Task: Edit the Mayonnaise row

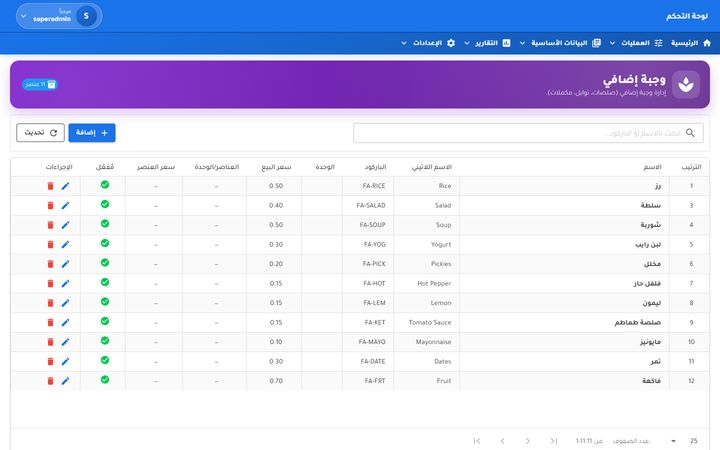Action: (x=65, y=342)
